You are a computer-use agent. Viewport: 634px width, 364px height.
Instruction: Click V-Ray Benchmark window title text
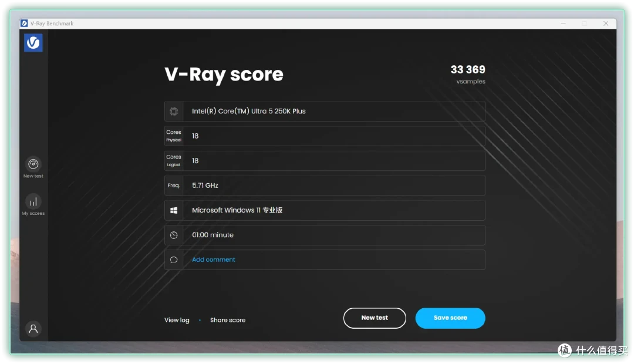tap(52, 23)
